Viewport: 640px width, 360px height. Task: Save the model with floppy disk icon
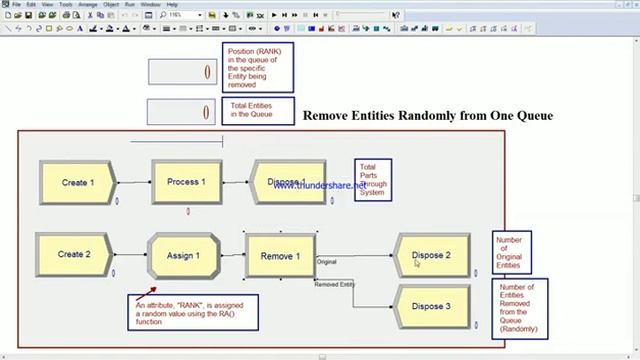tap(28, 15)
